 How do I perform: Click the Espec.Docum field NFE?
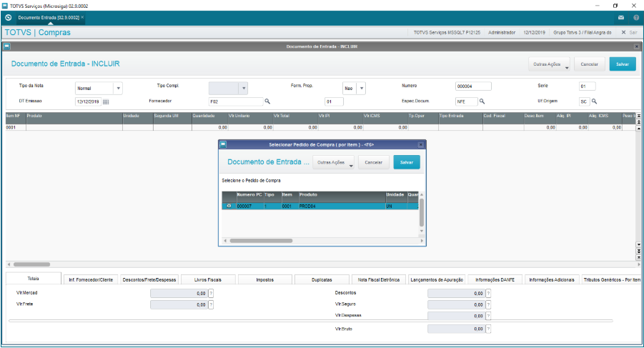(x=467, y=101)
